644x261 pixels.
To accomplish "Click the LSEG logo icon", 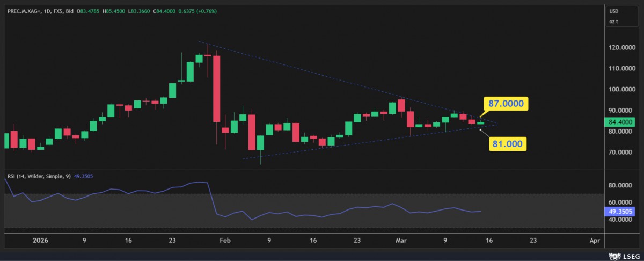I will [611, 255].
